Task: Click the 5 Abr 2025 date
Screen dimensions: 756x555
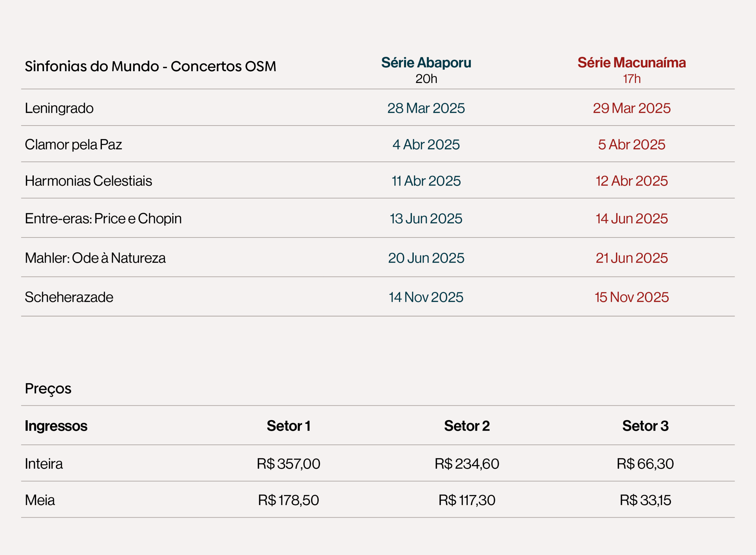Action: point(631,144)
